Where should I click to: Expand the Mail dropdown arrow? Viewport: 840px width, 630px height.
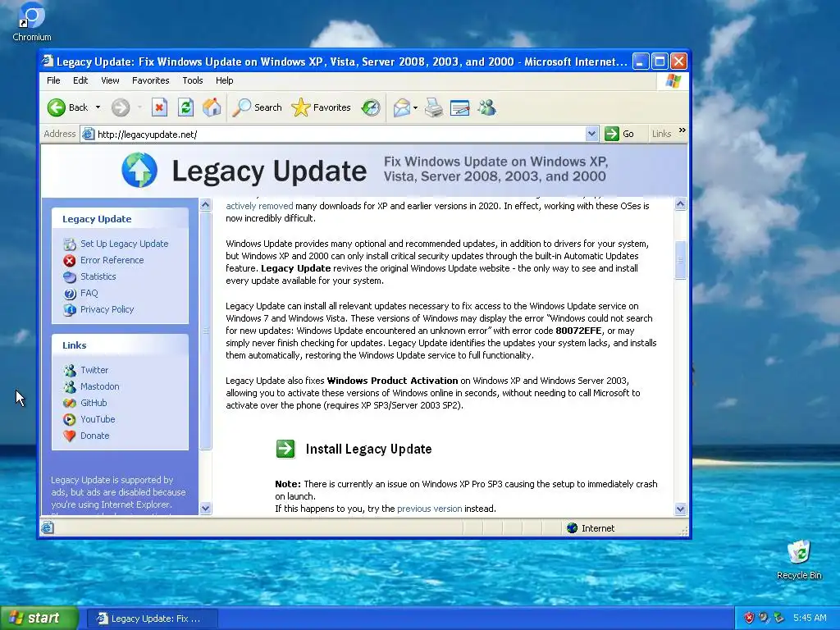415,107
